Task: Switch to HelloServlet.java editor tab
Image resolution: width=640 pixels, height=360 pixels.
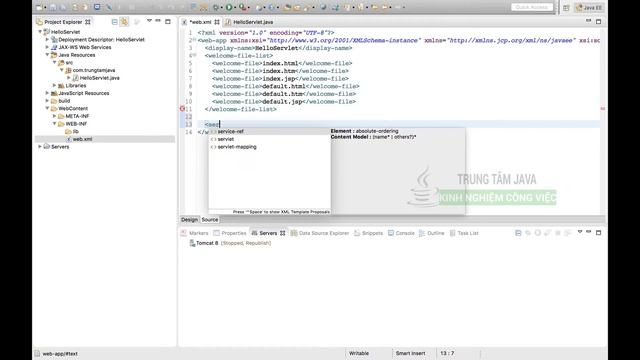Action: click(x=253, y=22)
